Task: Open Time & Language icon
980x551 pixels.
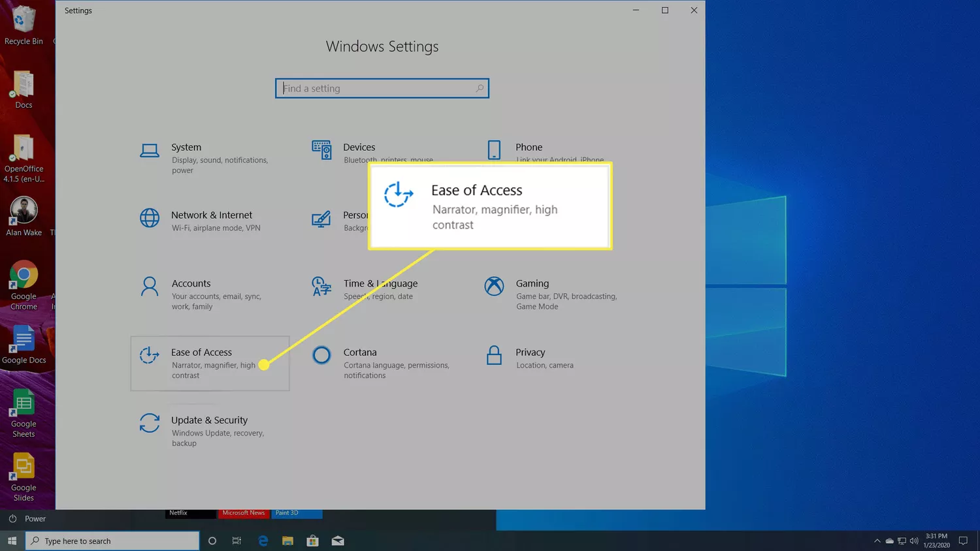Action: tap(321, 287)
